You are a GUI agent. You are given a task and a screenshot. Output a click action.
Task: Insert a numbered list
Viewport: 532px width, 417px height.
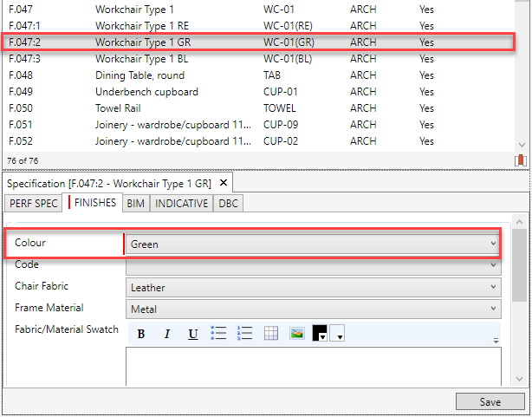click(244, 334)
